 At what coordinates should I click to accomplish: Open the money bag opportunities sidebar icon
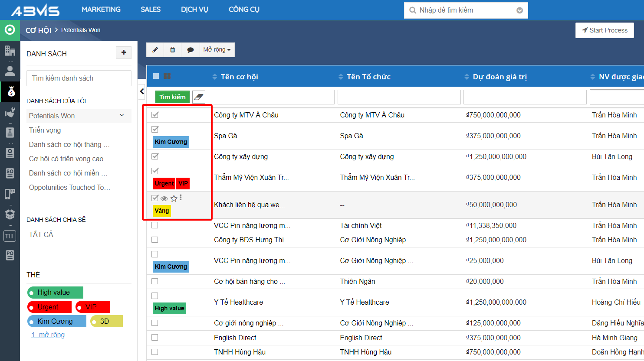point(10,91)
